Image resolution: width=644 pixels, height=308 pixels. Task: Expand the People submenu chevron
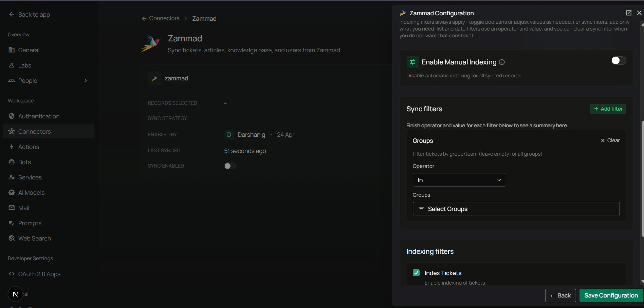86,80
